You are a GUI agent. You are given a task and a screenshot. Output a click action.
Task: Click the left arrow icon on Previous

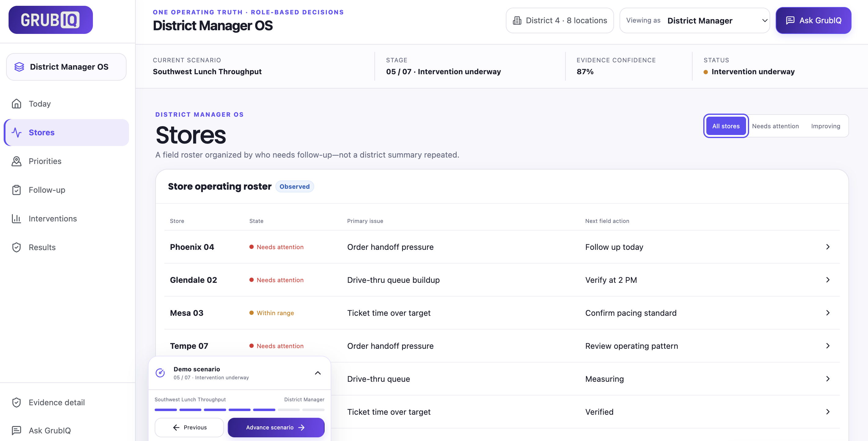coord(176,427)
